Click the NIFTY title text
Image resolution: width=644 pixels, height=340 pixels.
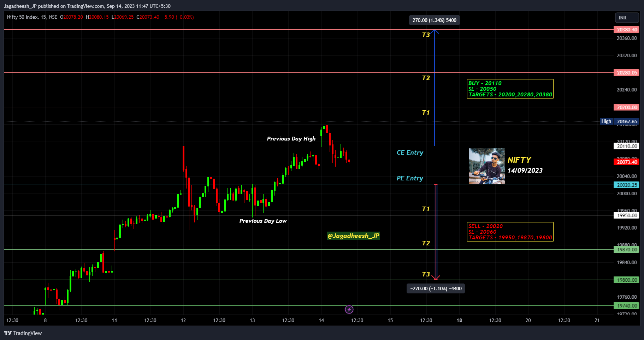(x=519, y=160)
